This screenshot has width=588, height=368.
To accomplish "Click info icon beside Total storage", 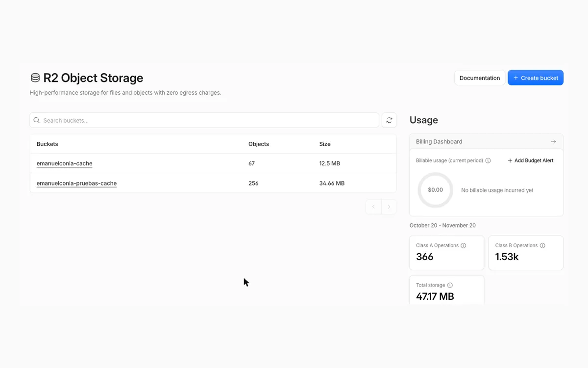I will click(450, 285).
